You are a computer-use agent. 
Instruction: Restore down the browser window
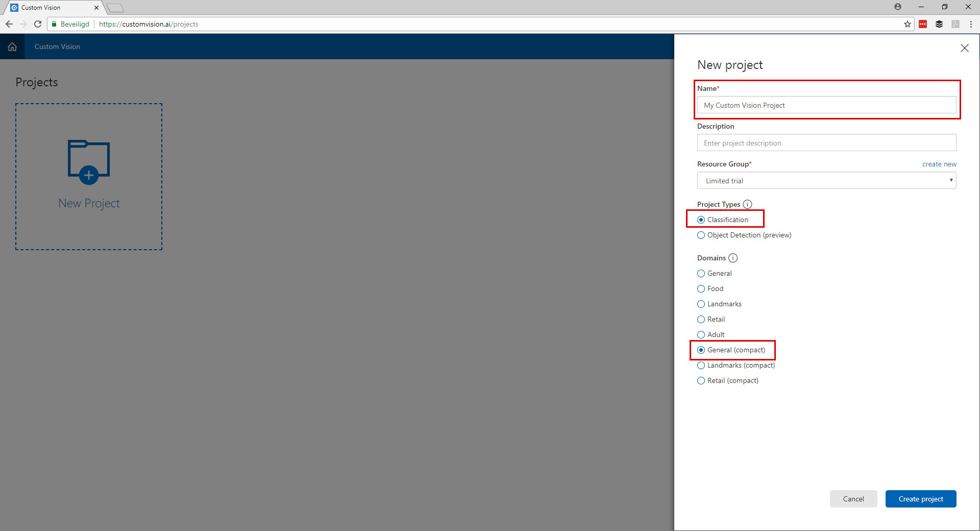[944, 7]
